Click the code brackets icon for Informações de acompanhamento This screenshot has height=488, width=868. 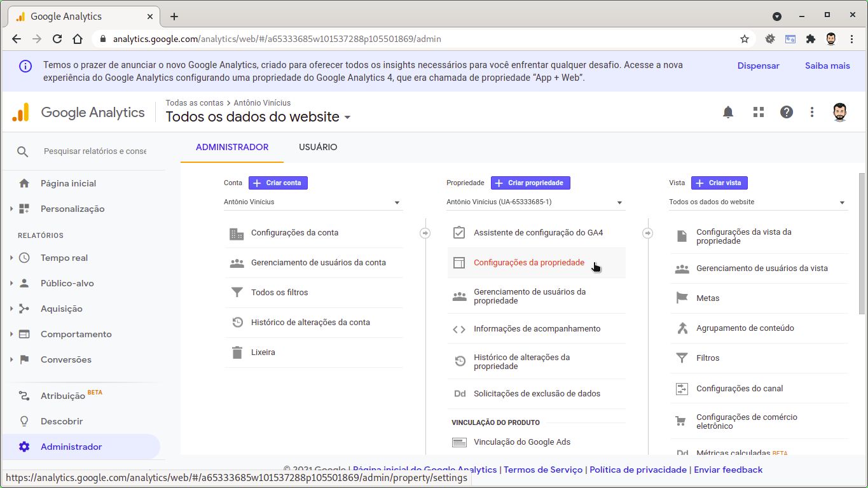click(x=459, y=329)
